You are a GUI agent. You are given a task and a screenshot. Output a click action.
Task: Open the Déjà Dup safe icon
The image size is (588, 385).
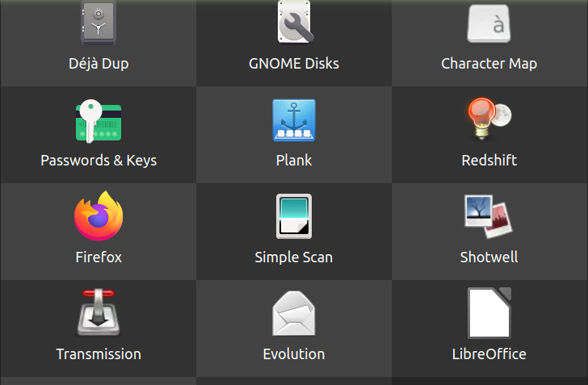99,23
